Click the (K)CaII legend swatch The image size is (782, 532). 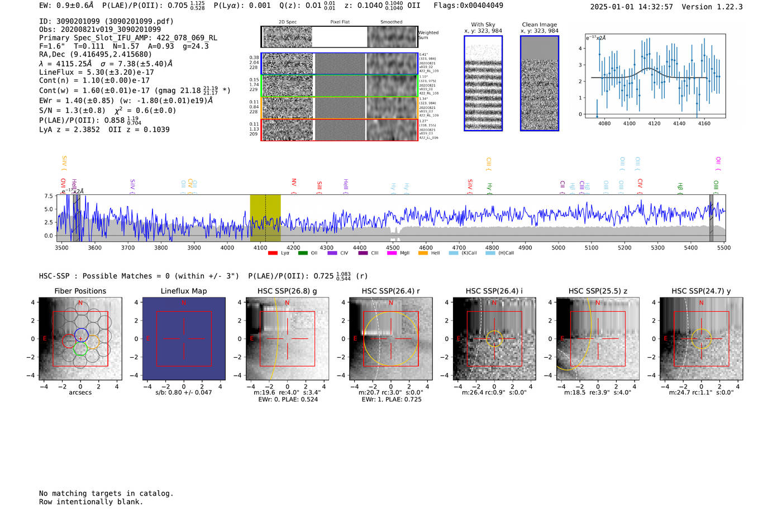point(454,253)
